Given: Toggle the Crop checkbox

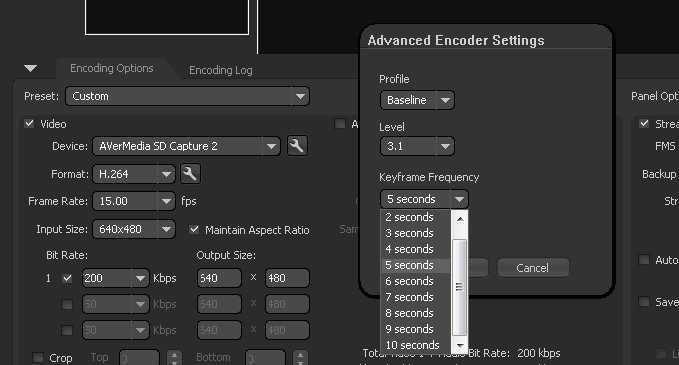Looking at the screenshot, I should 38,358.
